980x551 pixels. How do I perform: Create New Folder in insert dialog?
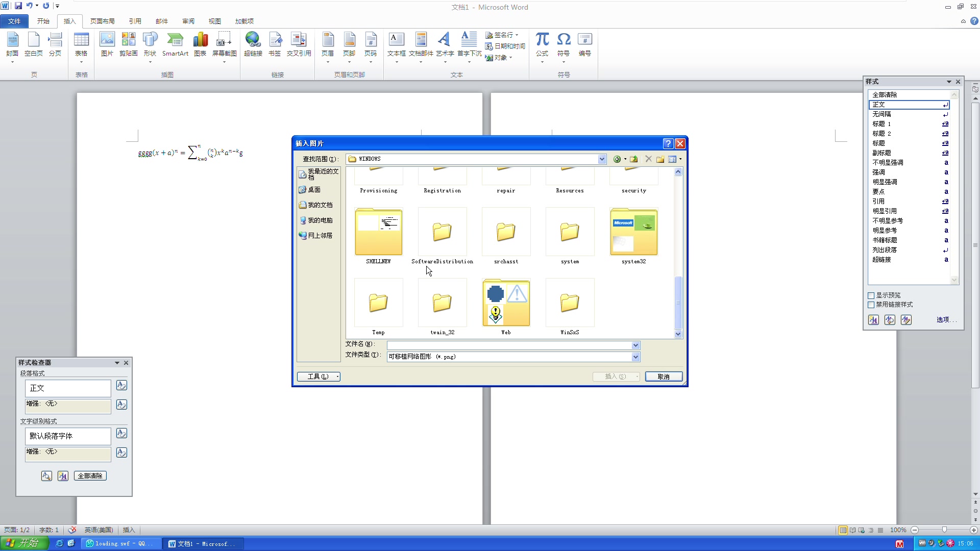(x=660, y=159)
